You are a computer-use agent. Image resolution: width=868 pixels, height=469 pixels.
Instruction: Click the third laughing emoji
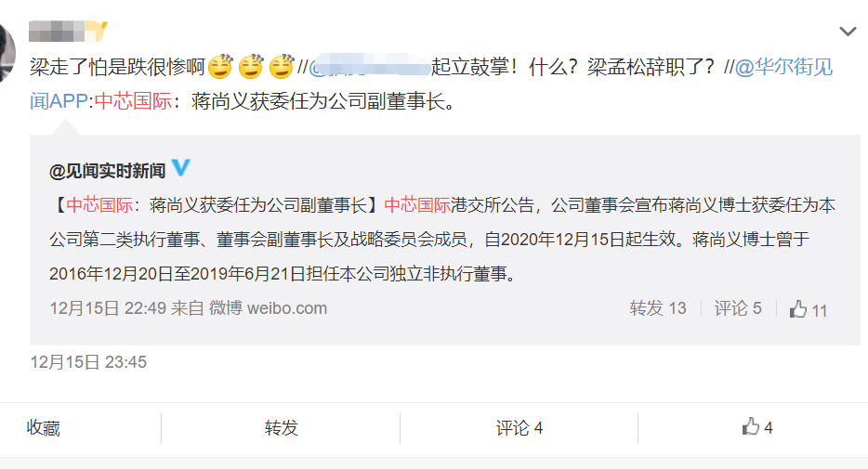282,67
